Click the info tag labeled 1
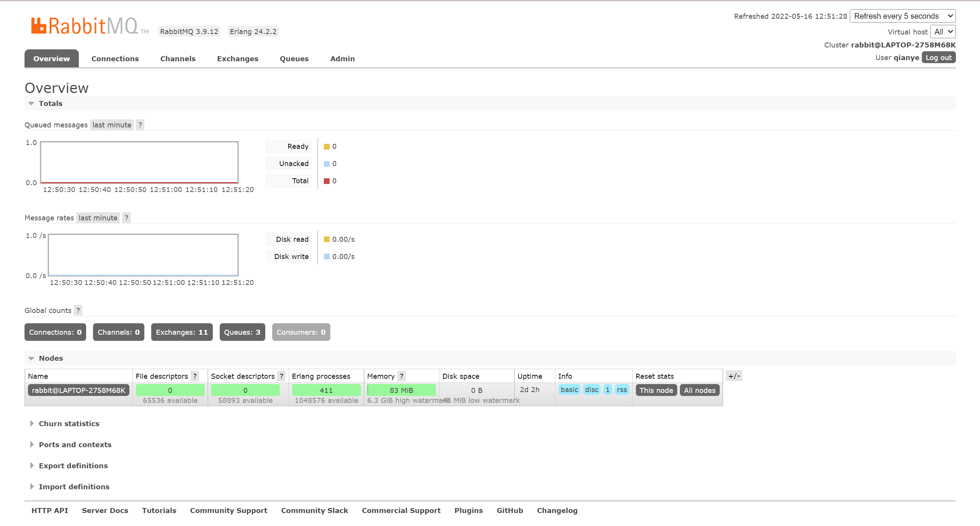The width and height of the screenshot is (980, 526). tap(608, 389)
